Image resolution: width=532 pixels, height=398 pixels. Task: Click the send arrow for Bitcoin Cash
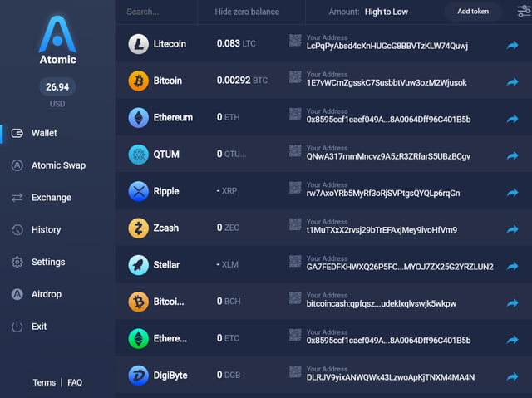click(x=512, y=302)
